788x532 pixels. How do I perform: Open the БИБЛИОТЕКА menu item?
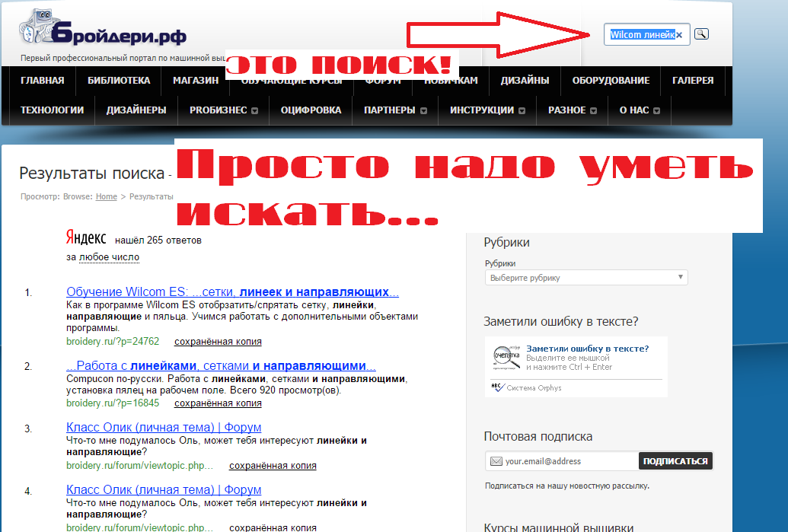(x=119, y=81)
